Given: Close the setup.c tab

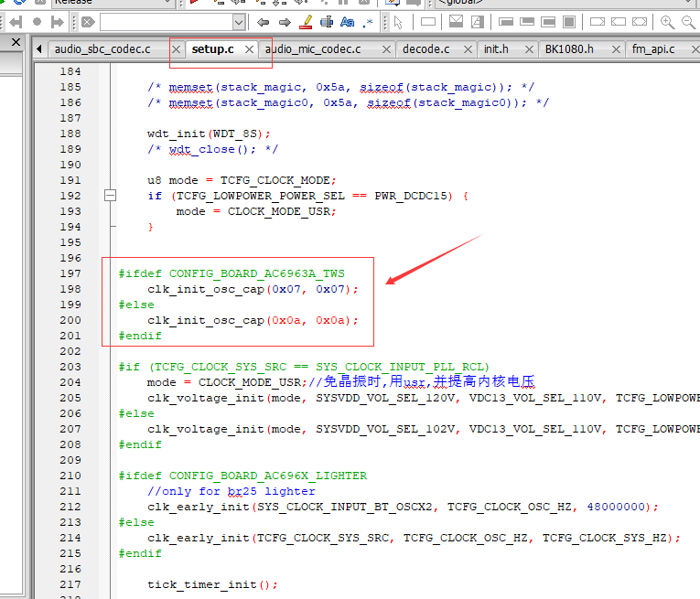Looking at the screenshot, I should [x=250, y=49].
